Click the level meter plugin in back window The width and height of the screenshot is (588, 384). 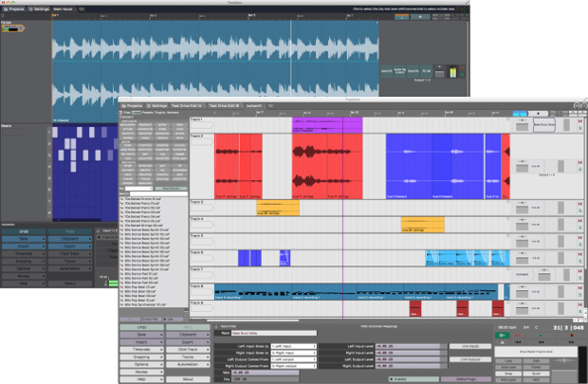tap(451, 72)
